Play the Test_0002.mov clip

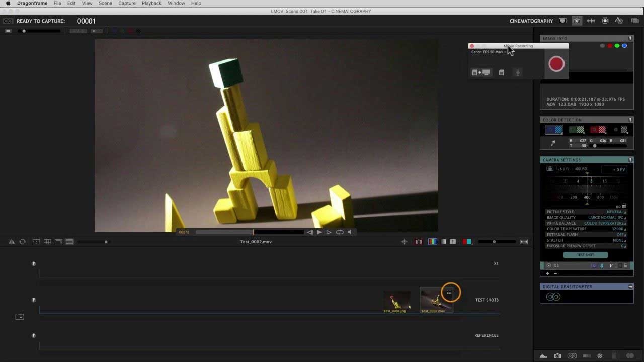[x=319, y=232]
